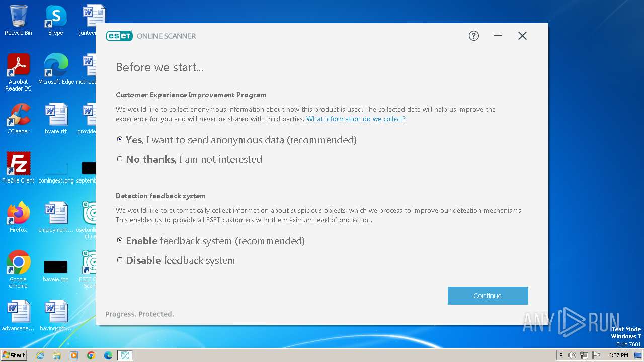Click the Continue button
This screenshot has height=362, width=644.
tap(488, 296)
